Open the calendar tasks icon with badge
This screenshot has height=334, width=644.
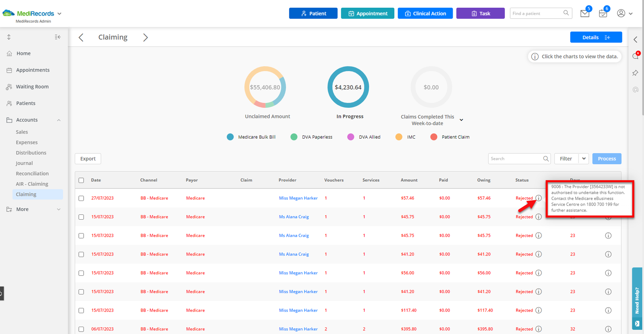click(x=603, y=14)
